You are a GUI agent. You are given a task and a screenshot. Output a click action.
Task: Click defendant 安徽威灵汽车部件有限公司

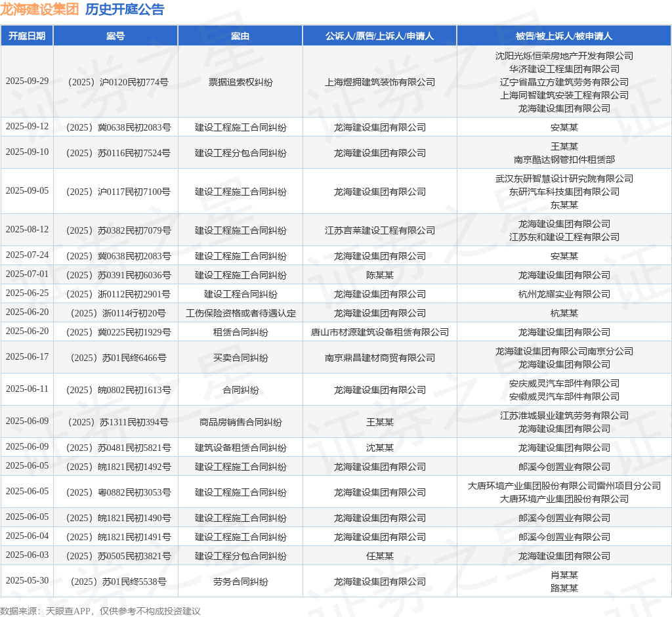564,396
